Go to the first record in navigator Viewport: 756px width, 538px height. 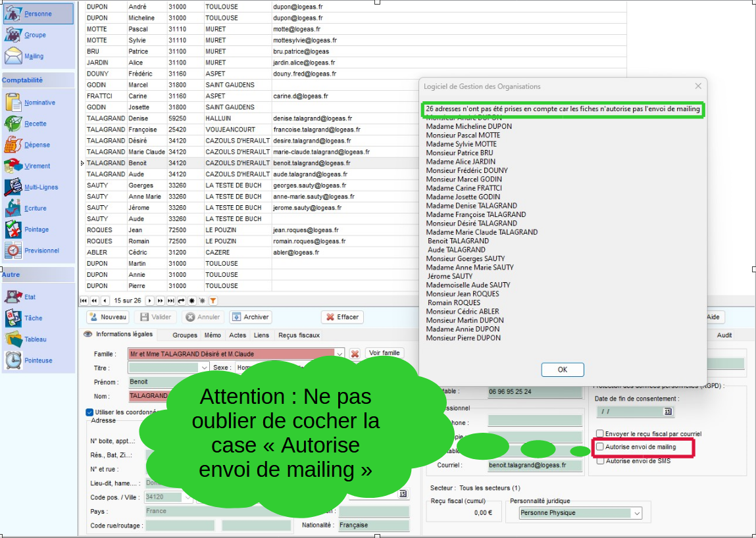click(x=84, y=301)
